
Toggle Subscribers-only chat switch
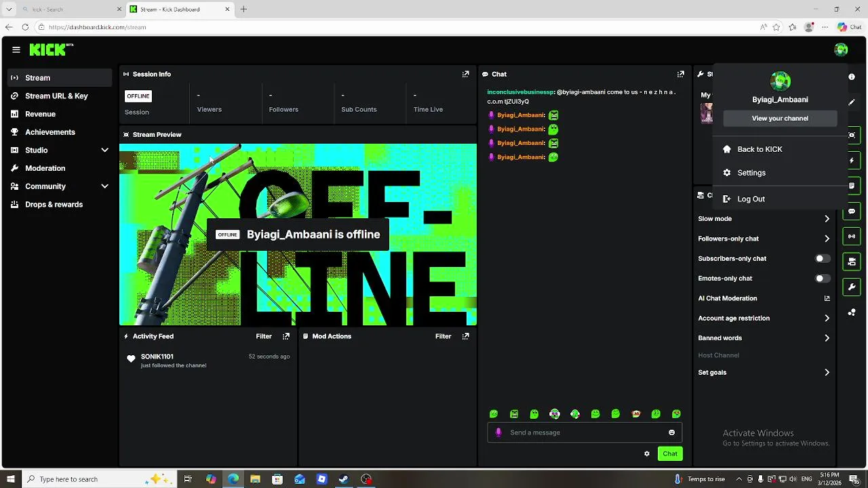pos(822,258)
